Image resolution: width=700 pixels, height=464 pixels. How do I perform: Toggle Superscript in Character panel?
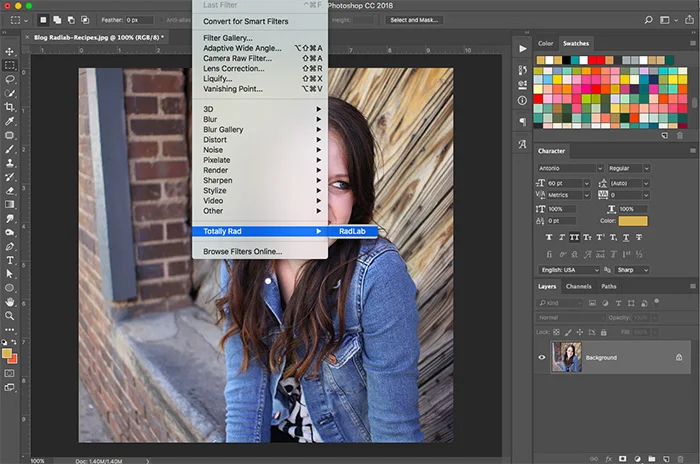click(x=600, y=238)
